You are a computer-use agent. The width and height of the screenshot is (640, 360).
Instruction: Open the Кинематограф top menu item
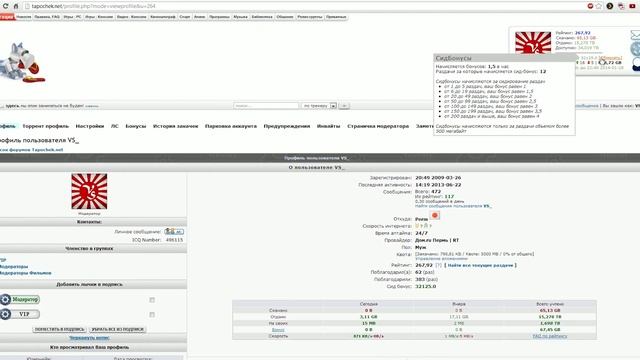coord(163,17)
